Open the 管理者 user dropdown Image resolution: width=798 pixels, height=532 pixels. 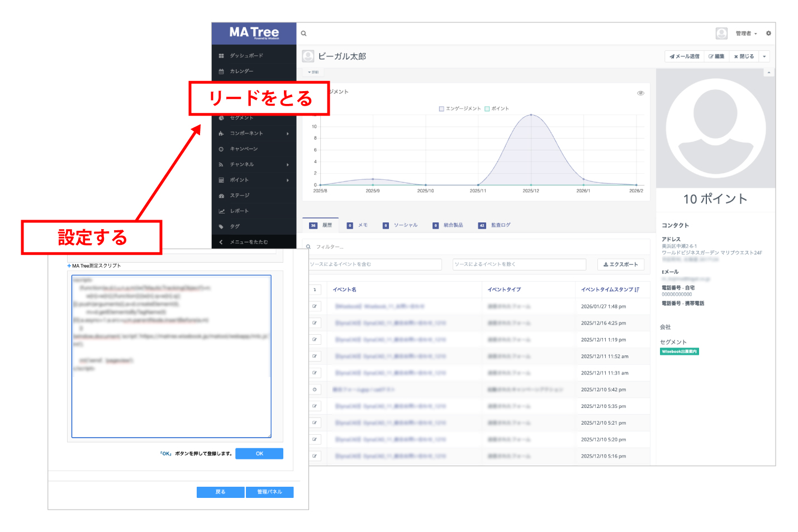[x=745, y=34]
